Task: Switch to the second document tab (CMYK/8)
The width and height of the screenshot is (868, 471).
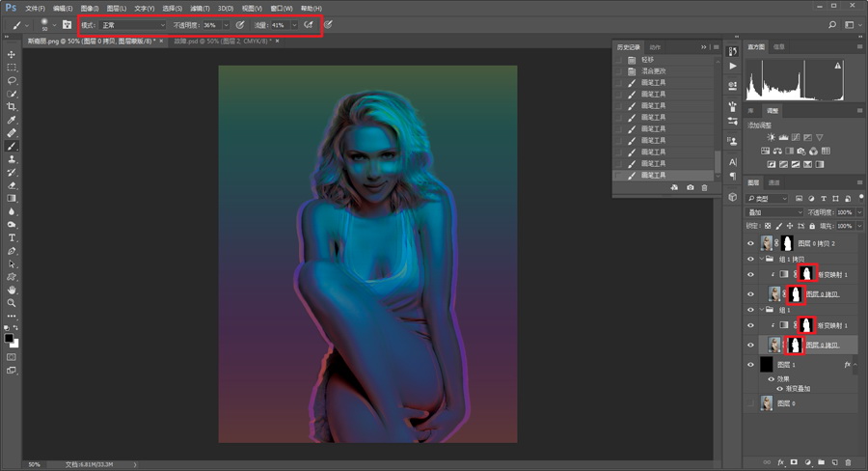Action: 223,41
